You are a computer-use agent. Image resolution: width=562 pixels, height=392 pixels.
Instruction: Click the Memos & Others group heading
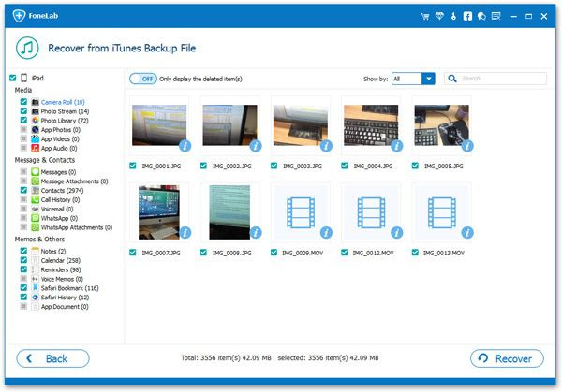point(39,239)
